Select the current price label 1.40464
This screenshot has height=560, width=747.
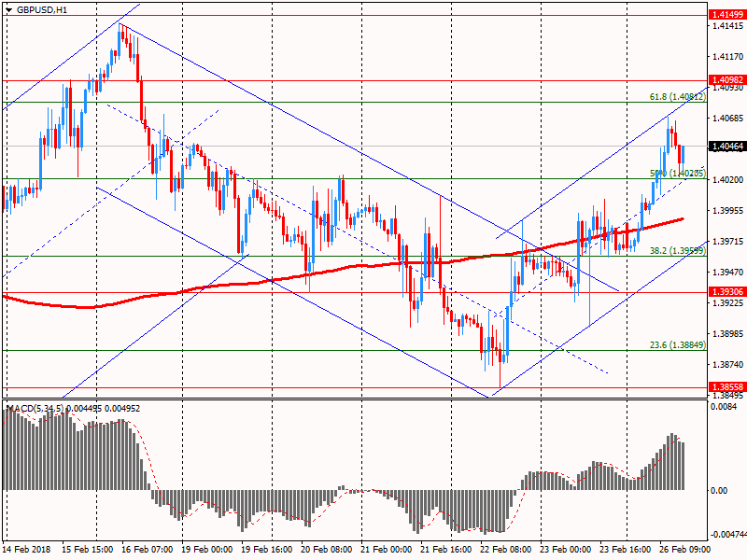coord(727,147)
